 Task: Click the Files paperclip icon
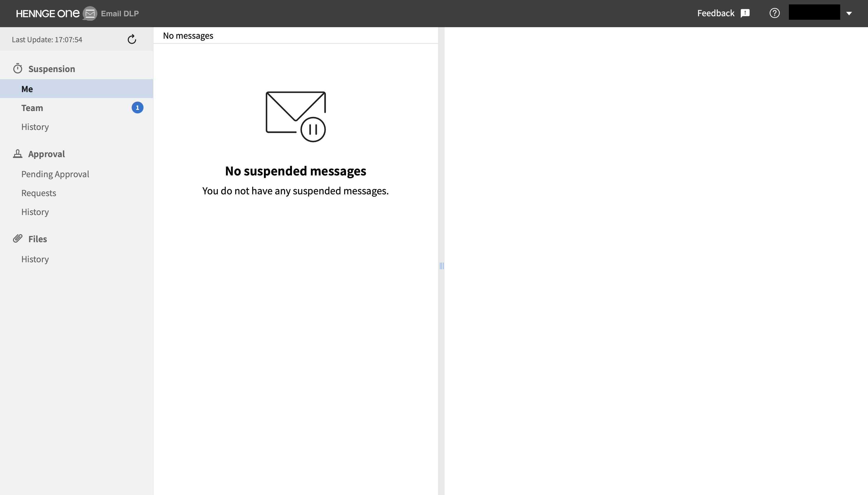click(18, 239)
